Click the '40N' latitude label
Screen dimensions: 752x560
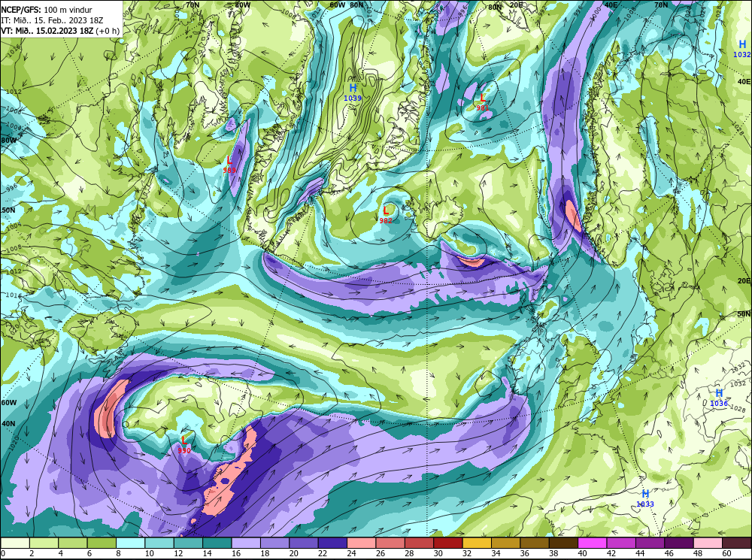pos(8,424)
